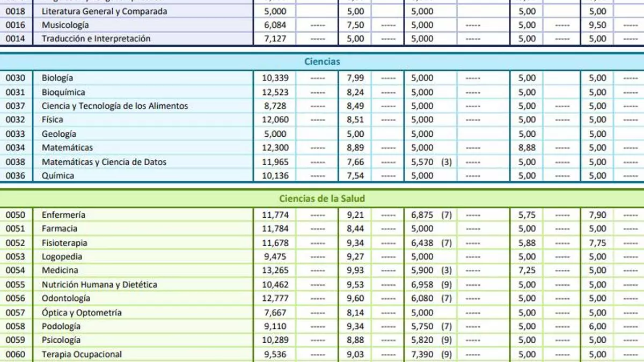The image size is (644, 362).
Task: Select the '8,728' grade in the Alimentos row
Action: [x=275, y=106]
